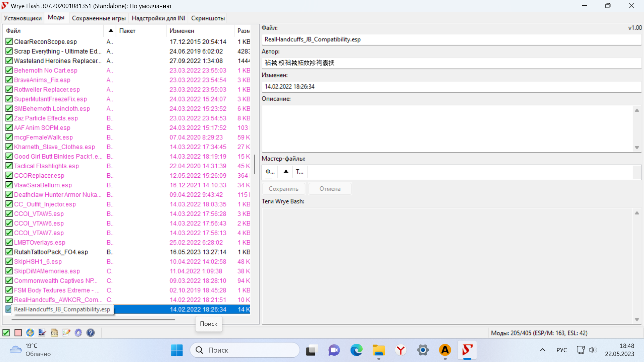The width and height of the screenshot is (644, 362).
Task: Click sort arrow in mod list header
Action: pyautogui.click(x=111, y=31)
